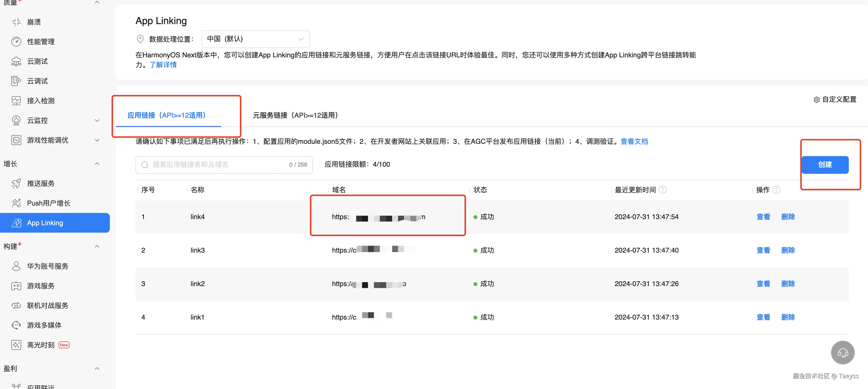Select the 应用链接 tab
The image size is (868, 389).
[x=167, y=115]
